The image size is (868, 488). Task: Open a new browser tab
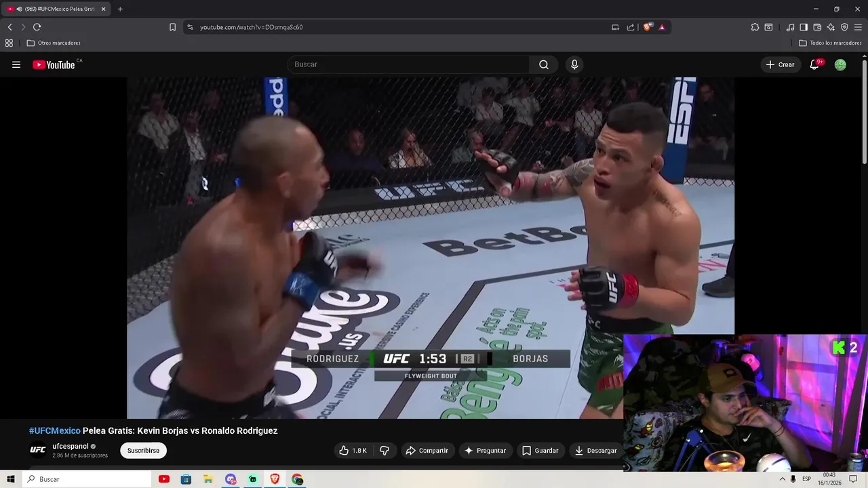click(x=120, y=9)
